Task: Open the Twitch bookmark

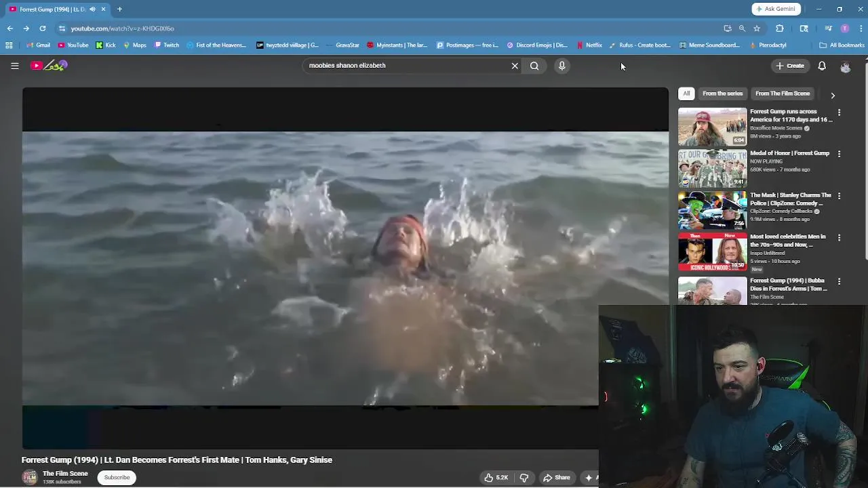Action: pyautogui.click(x=167, y=45)
